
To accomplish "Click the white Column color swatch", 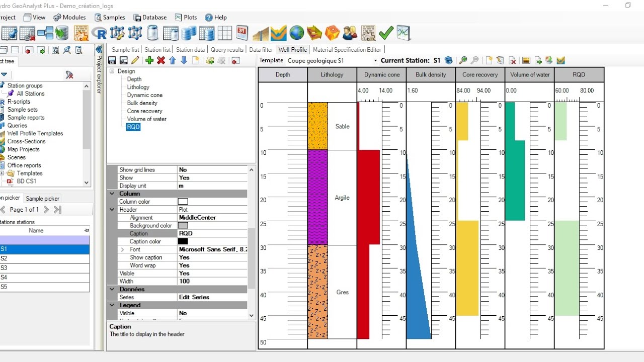I will (183, 202).
